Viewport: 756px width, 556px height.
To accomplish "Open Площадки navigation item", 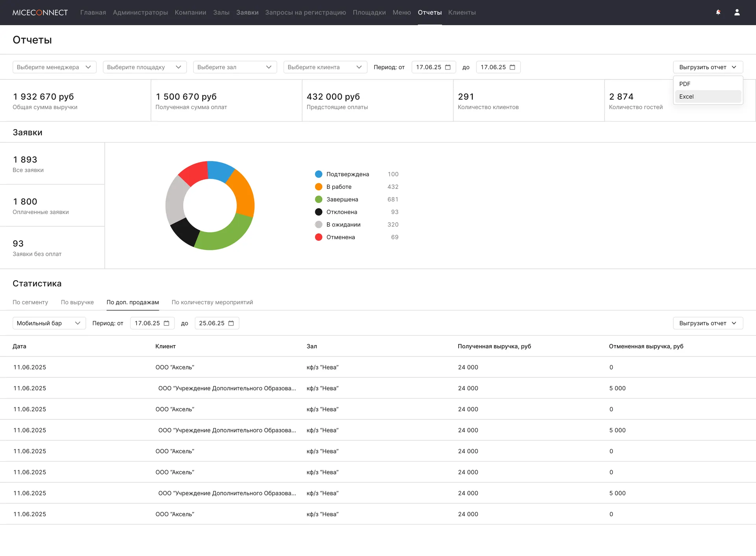I will pos(369,13).
